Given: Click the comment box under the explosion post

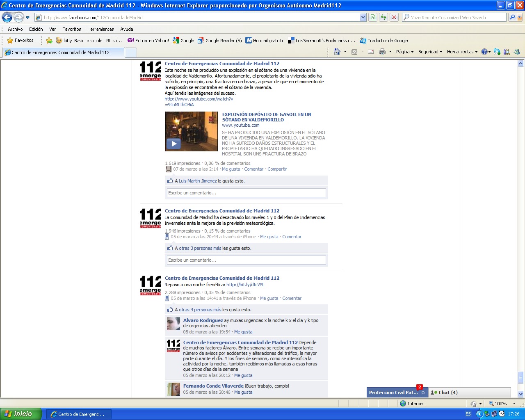Looking at the screenshot, I should click(x=246, y=193).
